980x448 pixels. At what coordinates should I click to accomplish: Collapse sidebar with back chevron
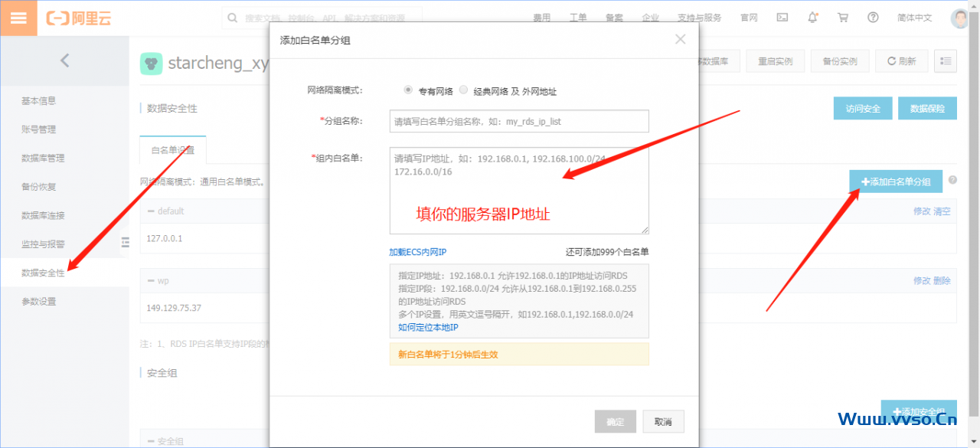coord(64,60)
